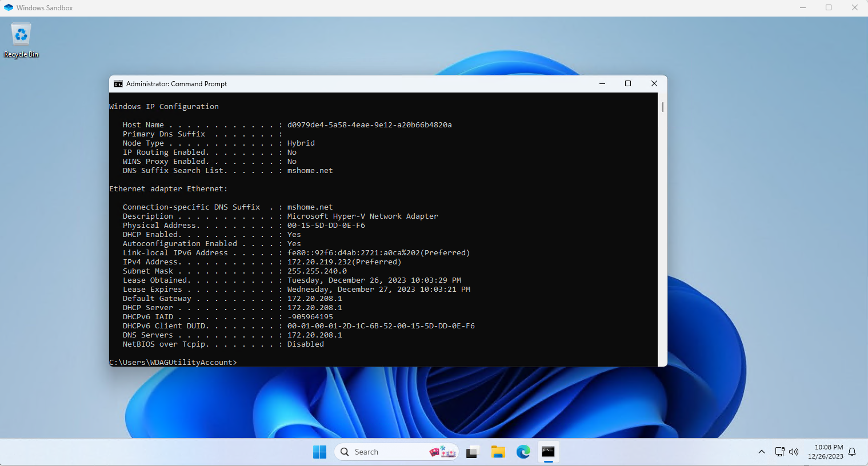Click the Node Type 'Hybrid' value
Viewport: 868px width, 466px height.
(301, 143)
